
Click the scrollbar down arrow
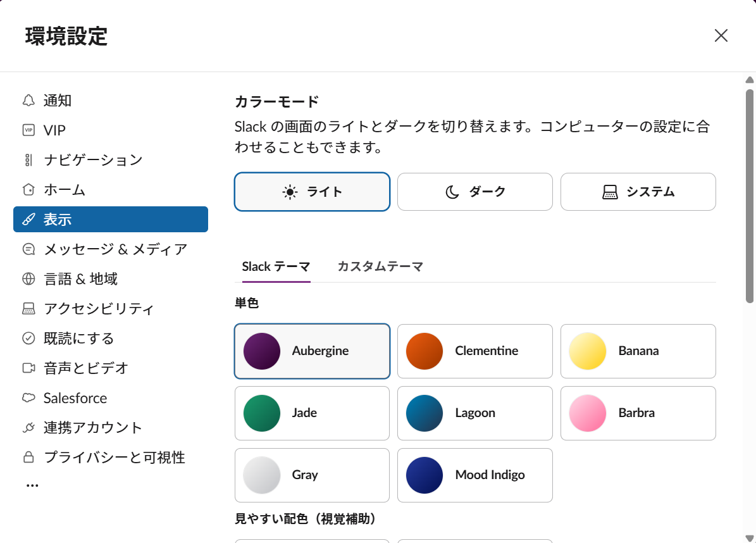(749, 537)
